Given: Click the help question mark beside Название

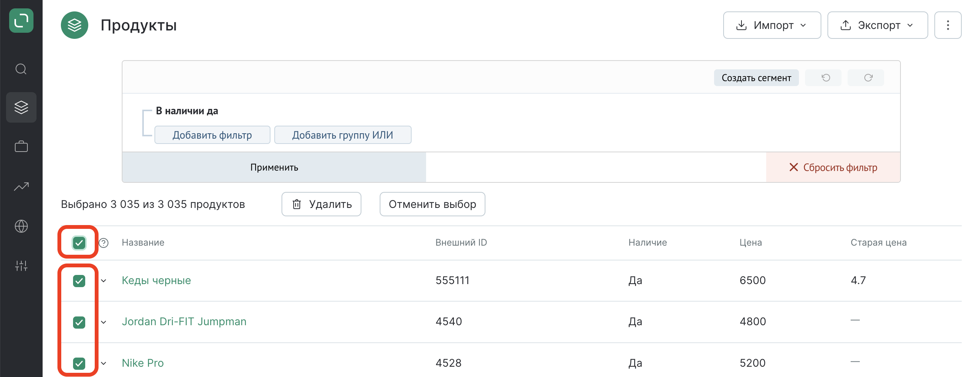Looking at the screenshot, I should click(104, 243).
